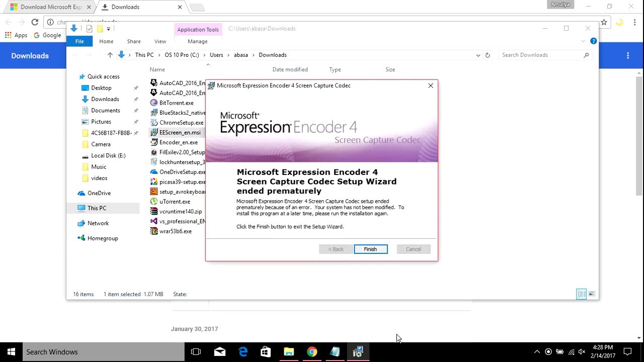
Task: Click the Up one level arrow
Action: tap(110, 55)
